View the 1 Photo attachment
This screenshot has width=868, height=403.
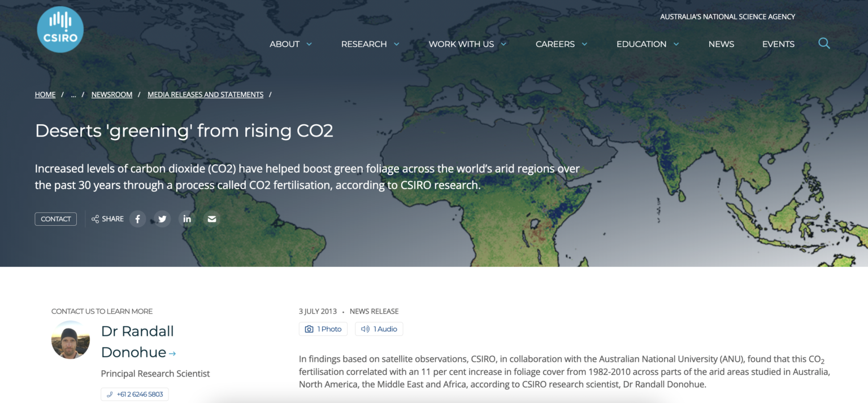[323, 328]
